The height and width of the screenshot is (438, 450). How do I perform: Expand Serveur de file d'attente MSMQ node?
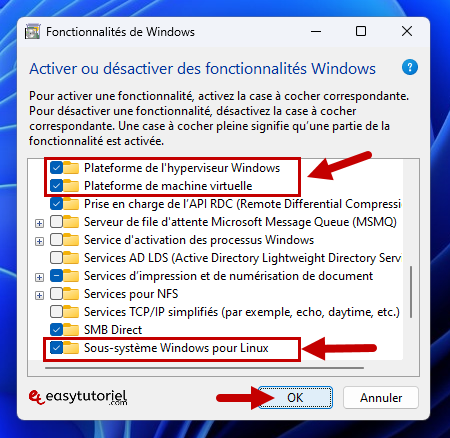tap(39, 223)
